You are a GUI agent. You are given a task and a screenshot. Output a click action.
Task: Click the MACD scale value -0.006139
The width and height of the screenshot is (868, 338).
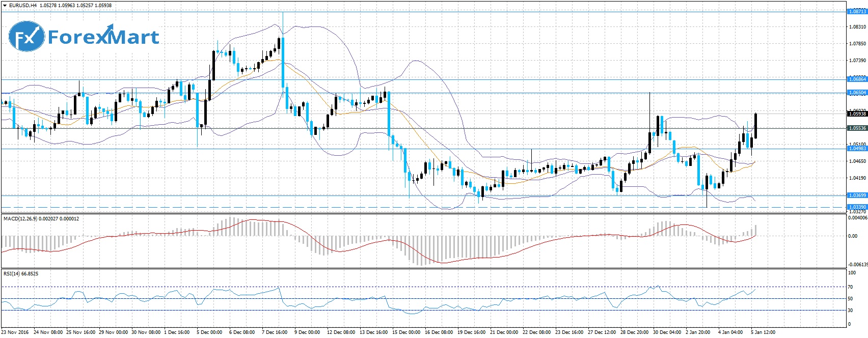tap(858, 264)
